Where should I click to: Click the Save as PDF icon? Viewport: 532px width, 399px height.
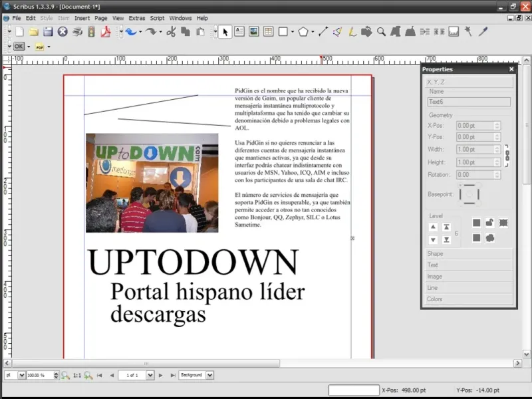pyautogui.click(x=105, y=31)
